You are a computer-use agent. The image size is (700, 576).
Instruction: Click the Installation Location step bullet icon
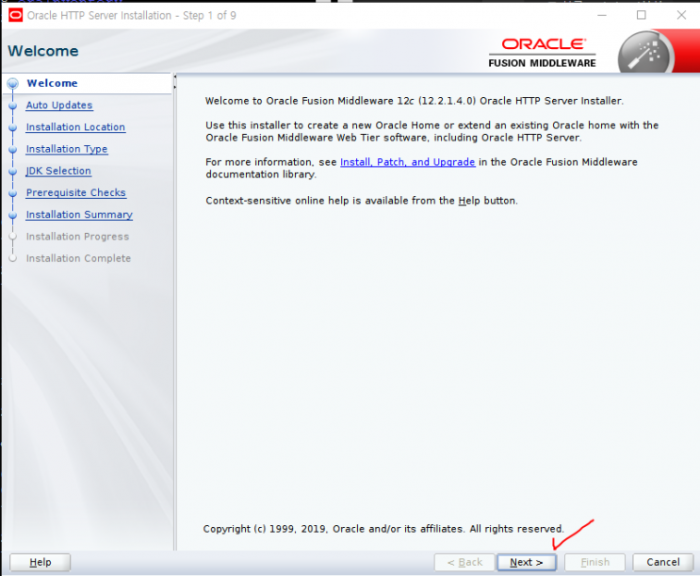[13, 128]
